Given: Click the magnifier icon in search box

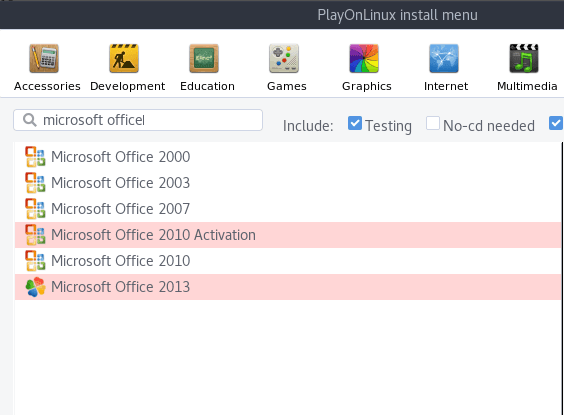Looking at the screenshot, I should click(x=30, y=120).
